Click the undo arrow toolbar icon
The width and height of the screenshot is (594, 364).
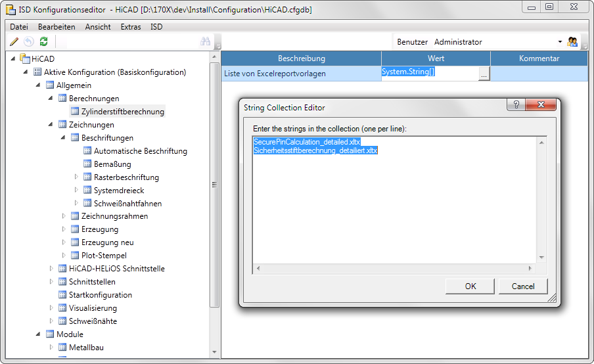click(x=29, y=41)
